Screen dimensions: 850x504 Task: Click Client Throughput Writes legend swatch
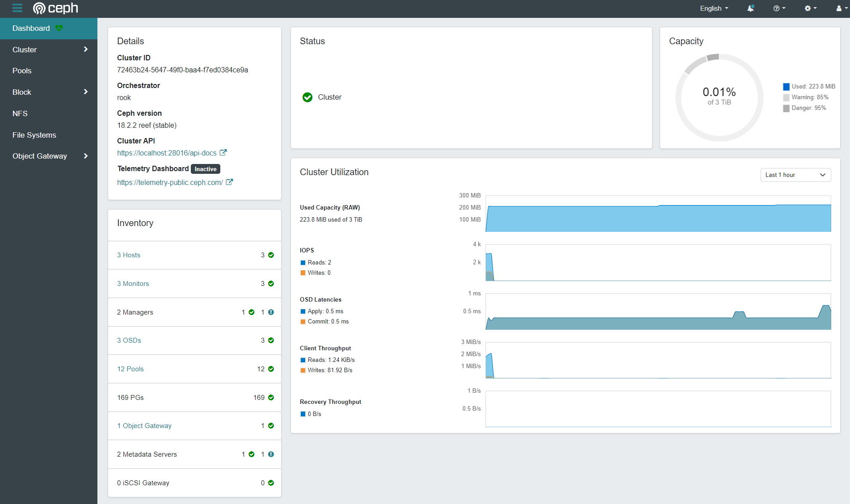pos(303,370)
